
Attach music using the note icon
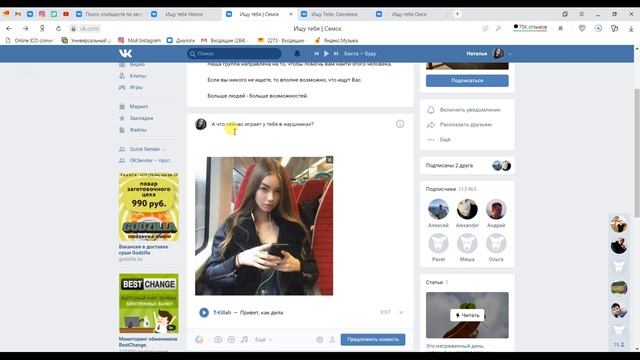point(244,340)
